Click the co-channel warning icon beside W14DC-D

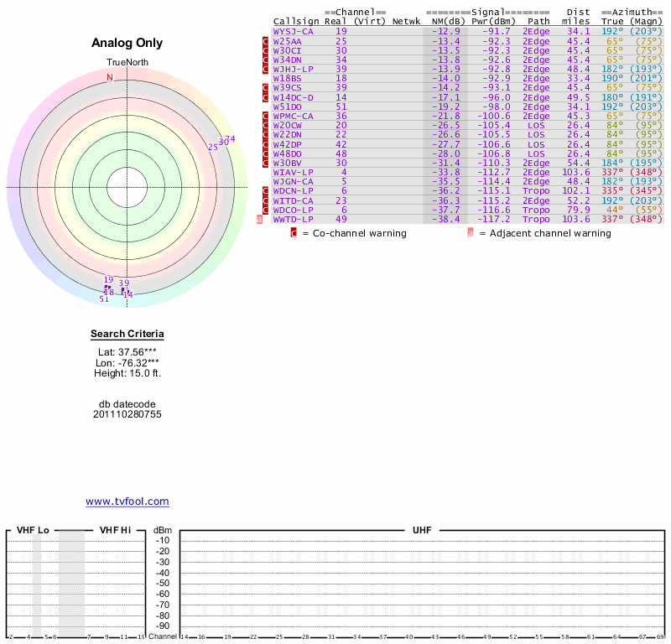coord(266,97)
